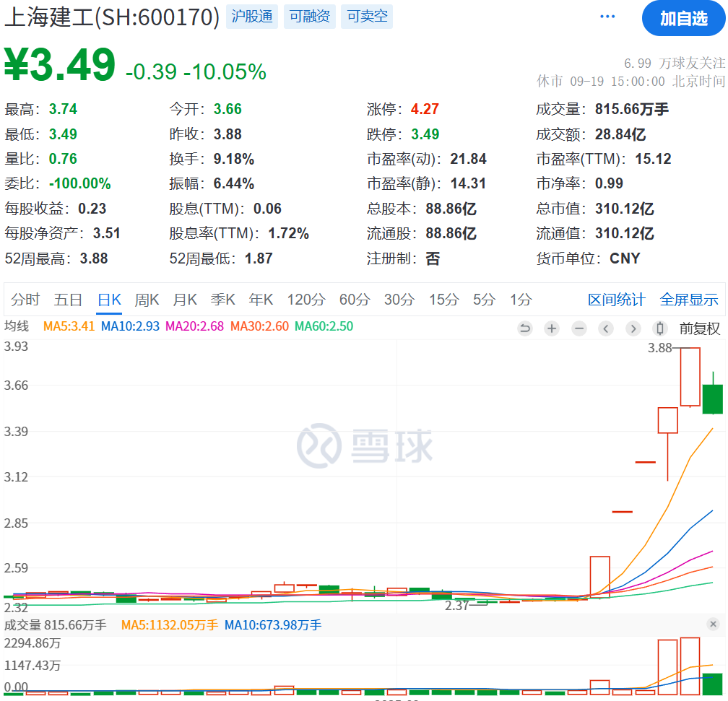Switch to the 季K chart tab
Viewport: 728px width, 701px height.
(223, 300)
